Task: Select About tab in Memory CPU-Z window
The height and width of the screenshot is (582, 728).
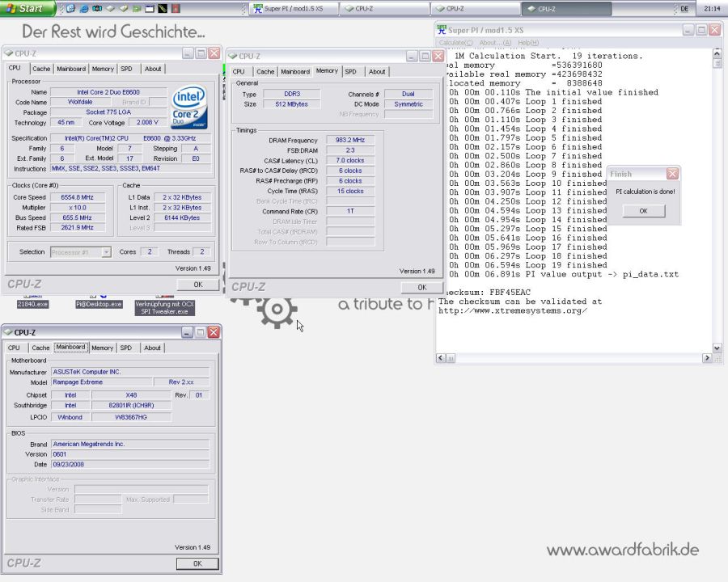Action: point(377,71)
